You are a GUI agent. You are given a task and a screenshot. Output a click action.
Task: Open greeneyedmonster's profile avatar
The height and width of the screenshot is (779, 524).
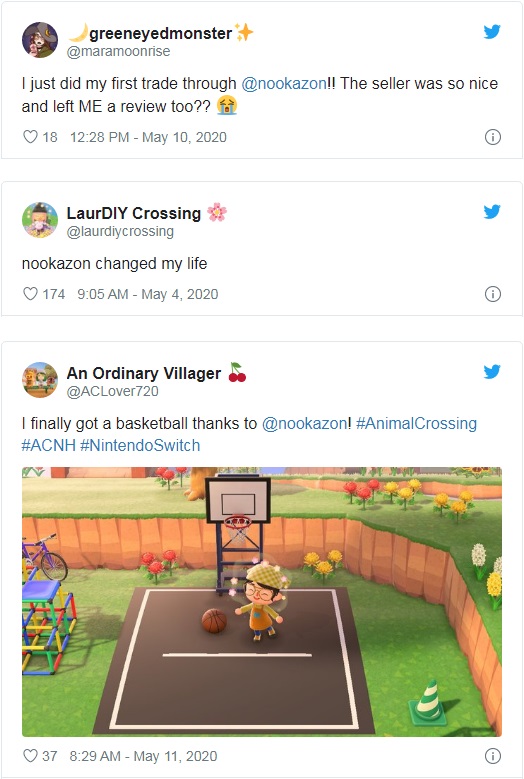pos(40,40)
